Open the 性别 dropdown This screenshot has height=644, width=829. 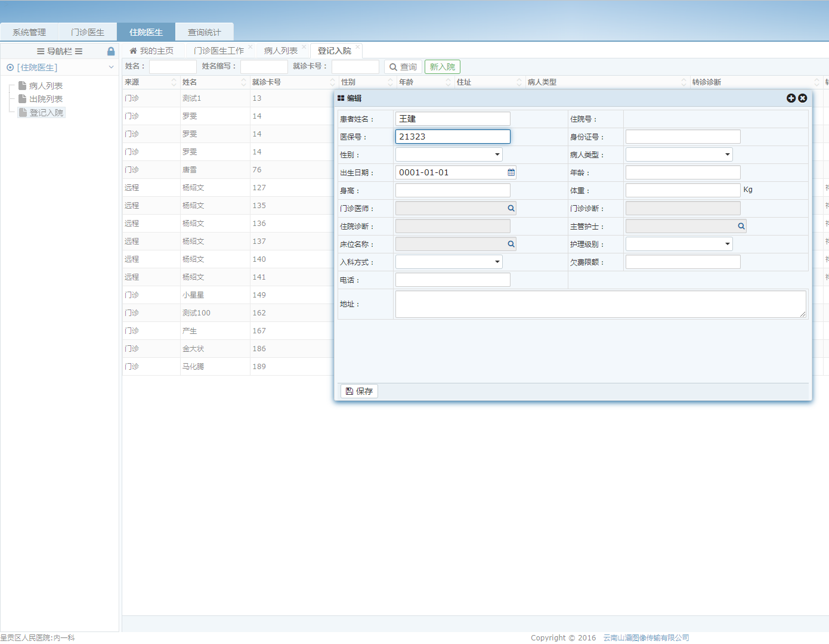pos(449,154)
